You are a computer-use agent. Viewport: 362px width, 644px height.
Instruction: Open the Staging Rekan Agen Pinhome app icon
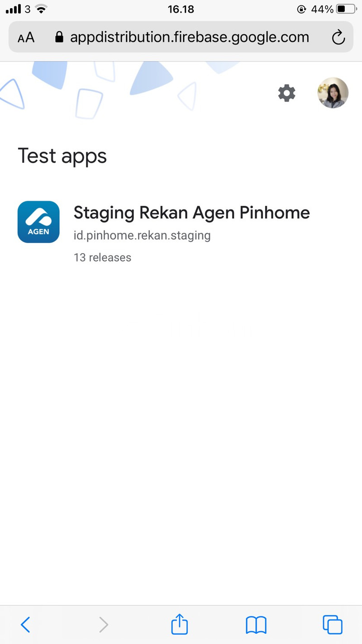38,222
